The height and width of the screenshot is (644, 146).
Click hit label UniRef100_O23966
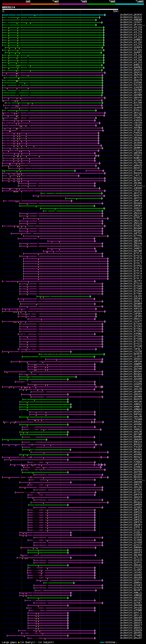131,540
